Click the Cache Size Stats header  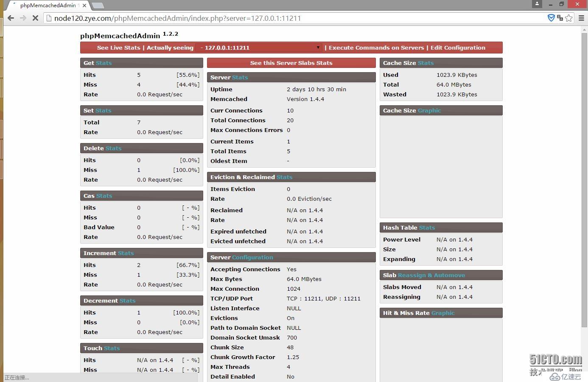coord(441,63)
